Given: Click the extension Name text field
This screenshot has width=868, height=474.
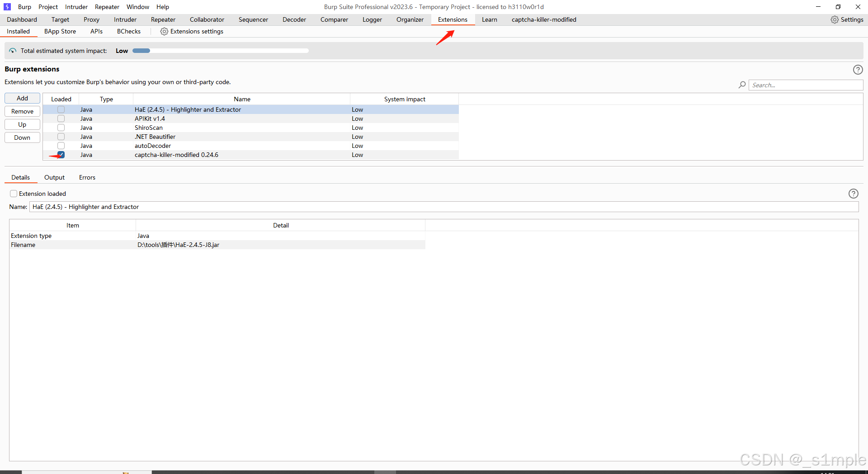Looking at the screenshot, I should tap(444, 207).
